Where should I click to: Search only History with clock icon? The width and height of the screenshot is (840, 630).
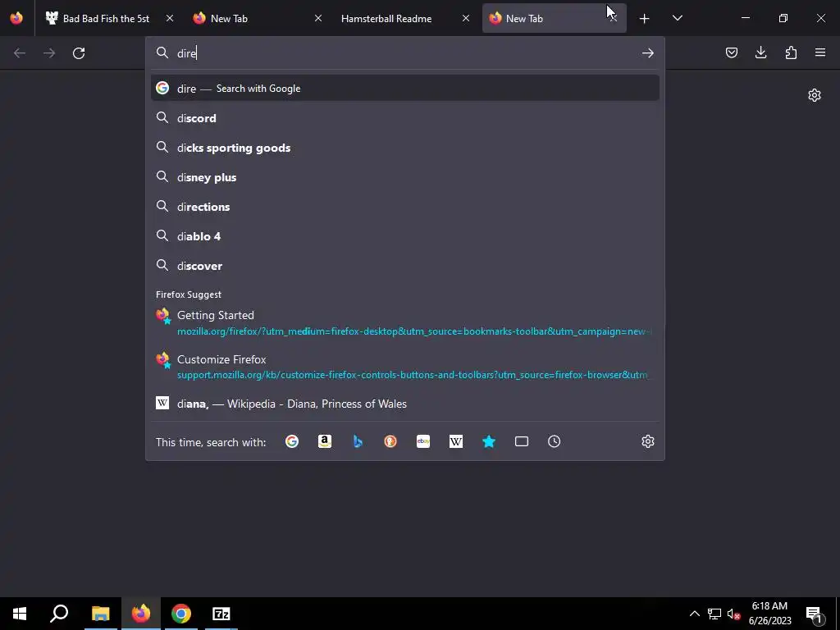[554, 441]
